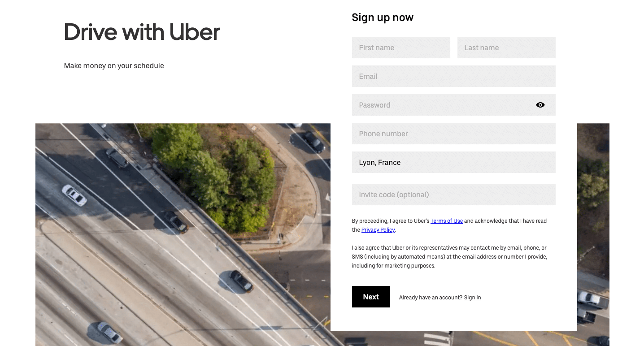Focus the First name field
Viewport: 644px width, 346px height.
(x=401, y=48)
